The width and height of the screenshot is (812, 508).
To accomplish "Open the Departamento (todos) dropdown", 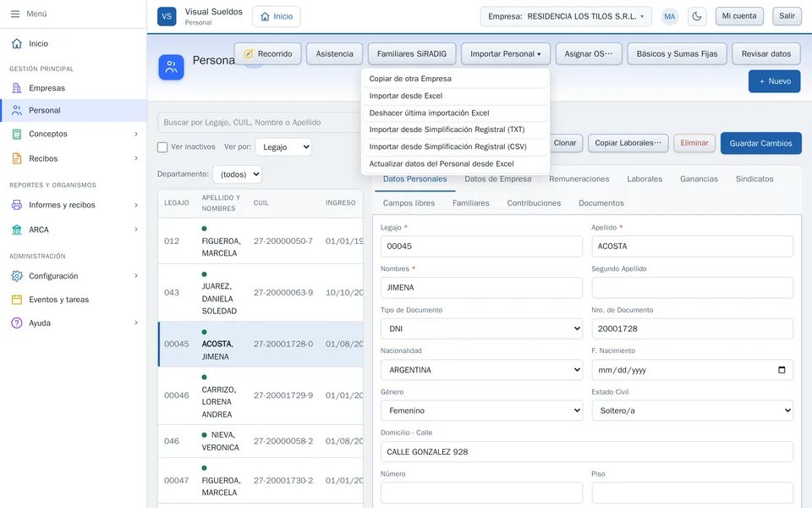I will (237, 174).
